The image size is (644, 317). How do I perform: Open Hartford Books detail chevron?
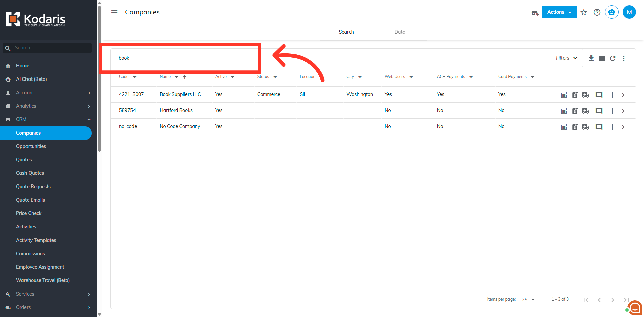coord(623,111)
